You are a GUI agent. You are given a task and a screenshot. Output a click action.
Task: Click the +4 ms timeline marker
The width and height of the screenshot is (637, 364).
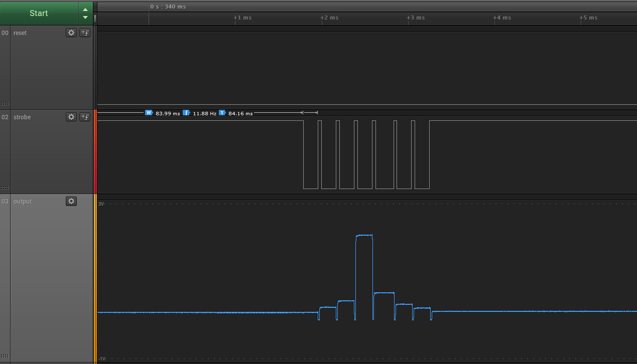[x=502, y=18]
